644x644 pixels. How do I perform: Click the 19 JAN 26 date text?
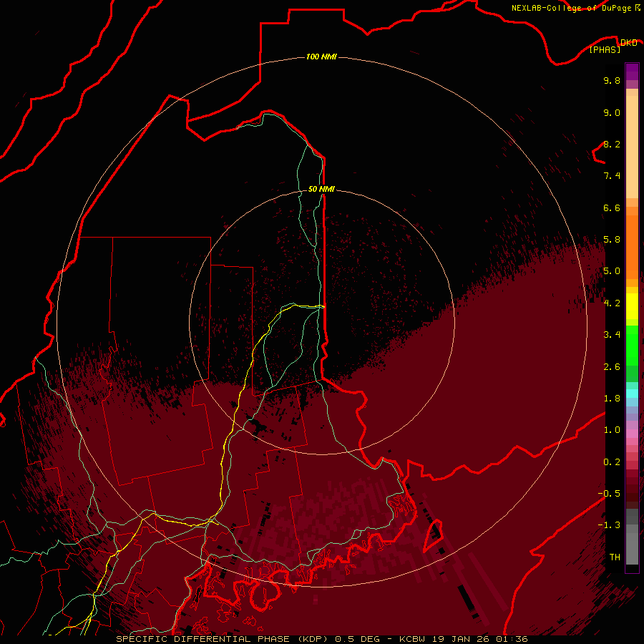tap(460, 639)
